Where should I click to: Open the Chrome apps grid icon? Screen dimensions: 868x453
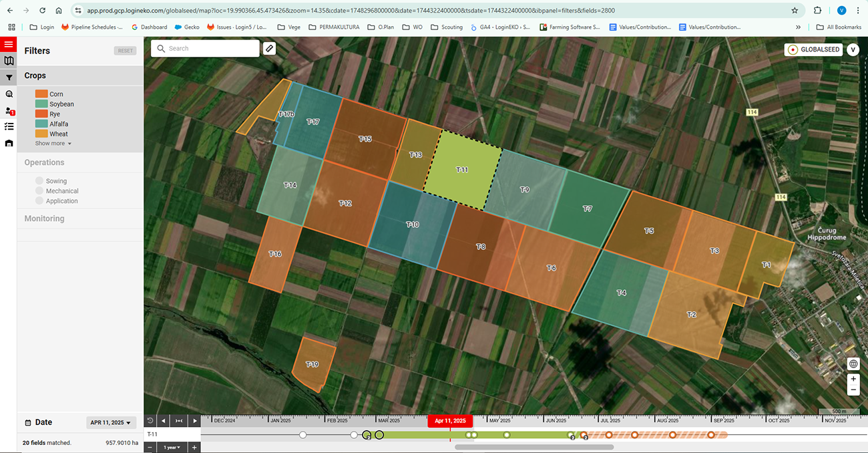[11, 27]
